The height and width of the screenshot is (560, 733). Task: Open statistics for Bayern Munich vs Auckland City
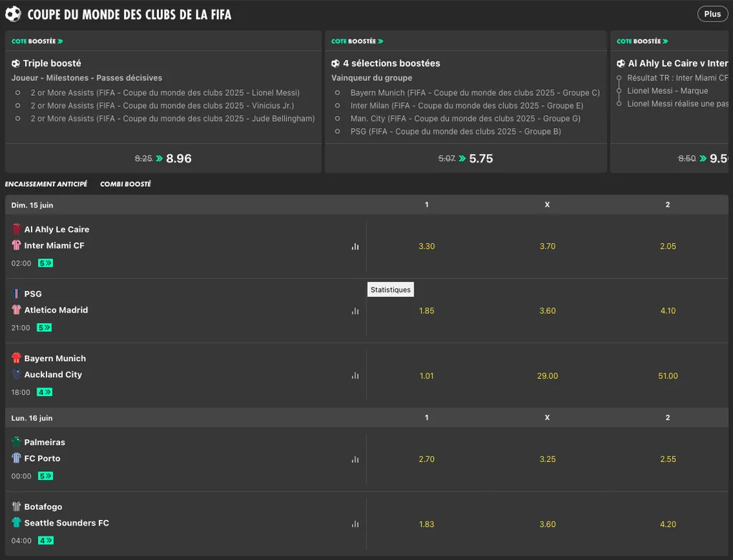click(x=355, y=375)
